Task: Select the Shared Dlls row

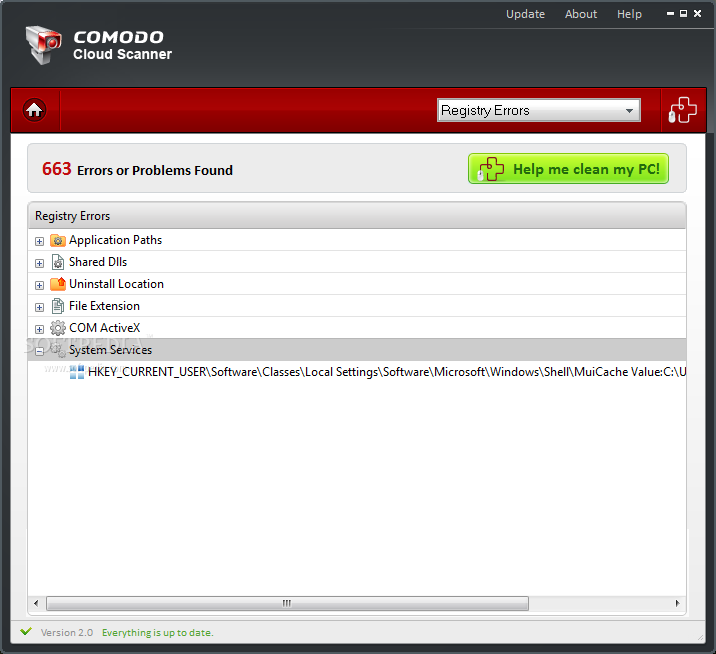Action: (x=357, y=262)
